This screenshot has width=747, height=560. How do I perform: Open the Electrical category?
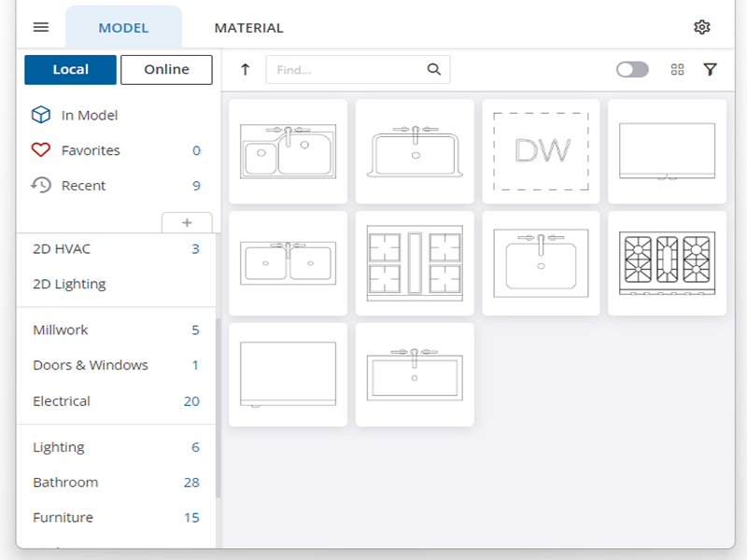[x=62, y=401]
